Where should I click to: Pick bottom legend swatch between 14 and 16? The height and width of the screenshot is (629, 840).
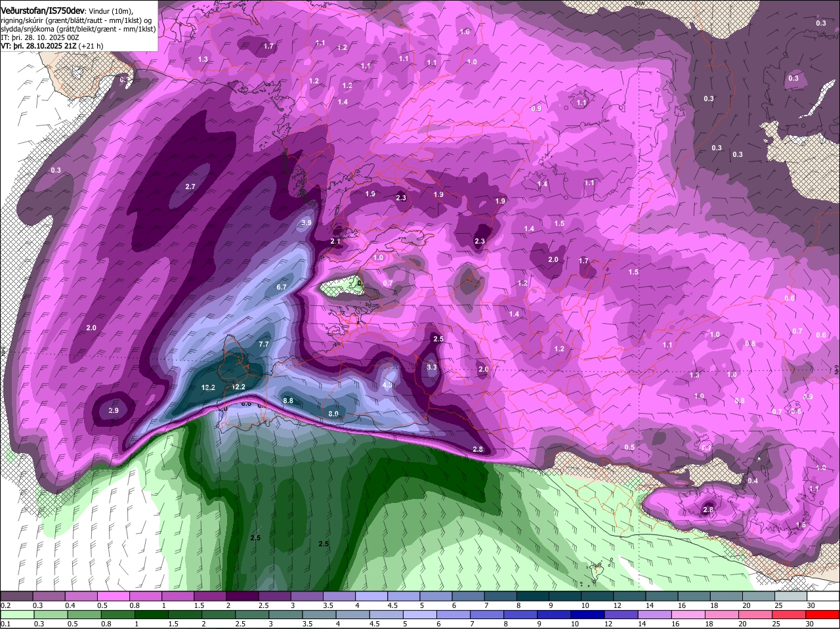(654, 615)
